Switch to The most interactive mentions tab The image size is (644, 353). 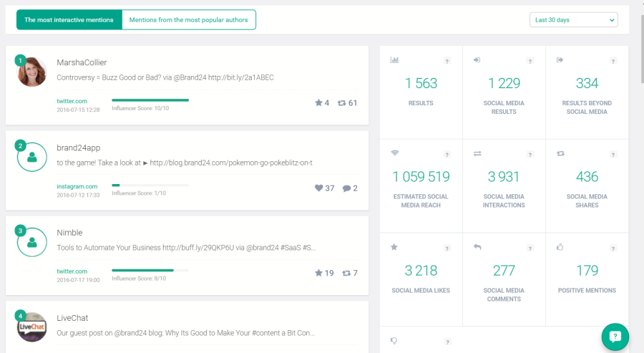click(x=69, y=20)
